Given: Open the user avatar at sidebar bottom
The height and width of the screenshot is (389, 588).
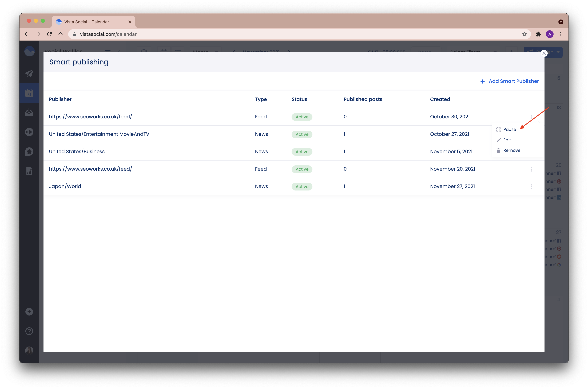Looking at the screenshot, I should [x=29, y=351].
